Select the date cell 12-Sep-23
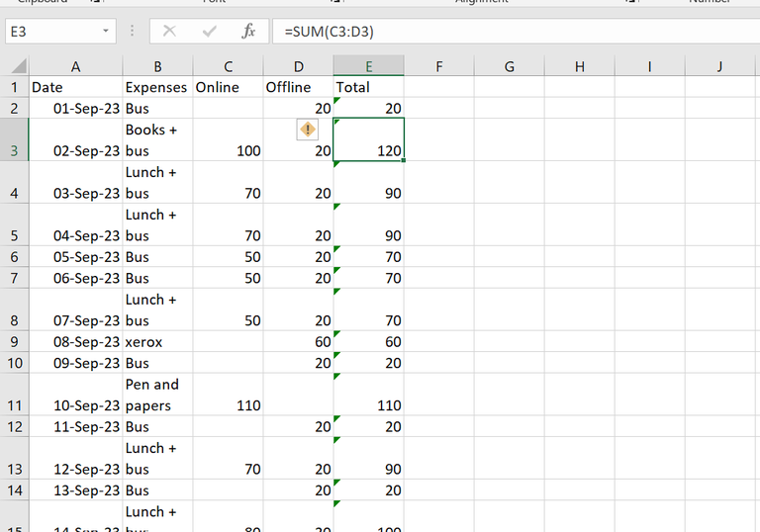This screenshot has width=760, height=532. (75, 459)
